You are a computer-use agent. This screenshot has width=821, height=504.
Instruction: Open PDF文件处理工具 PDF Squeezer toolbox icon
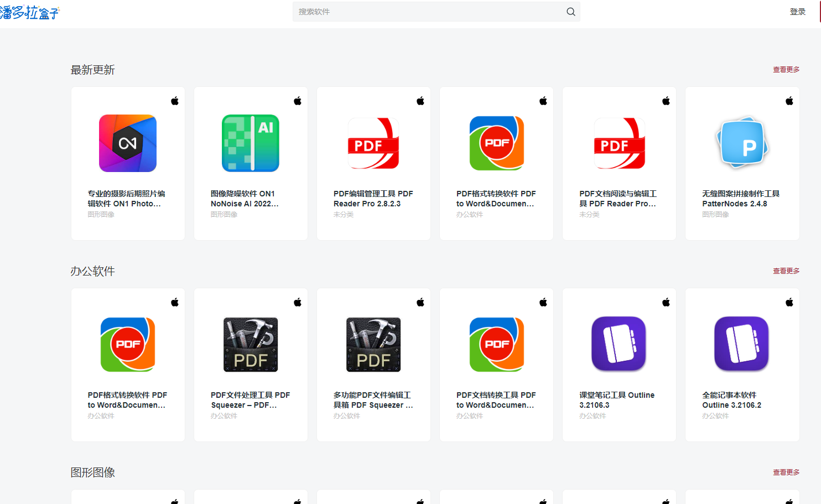(x=251, y=344)
